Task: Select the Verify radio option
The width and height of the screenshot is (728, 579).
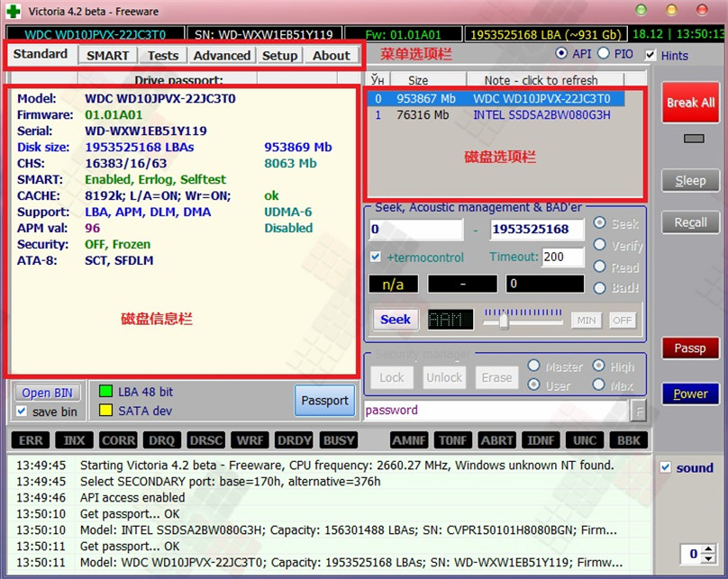Action: click(x=600, y=245)
